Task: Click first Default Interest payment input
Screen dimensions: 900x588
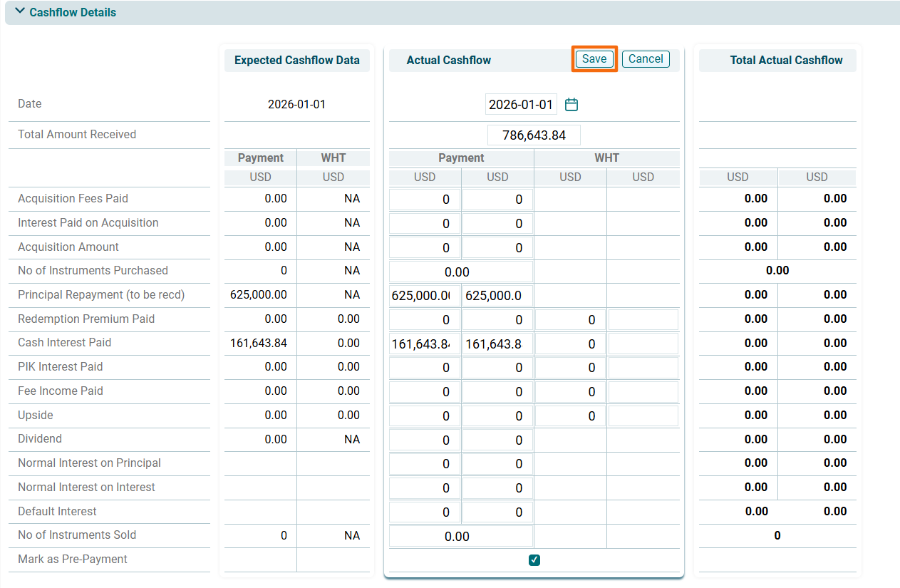Action: click(x=425, y=512)
